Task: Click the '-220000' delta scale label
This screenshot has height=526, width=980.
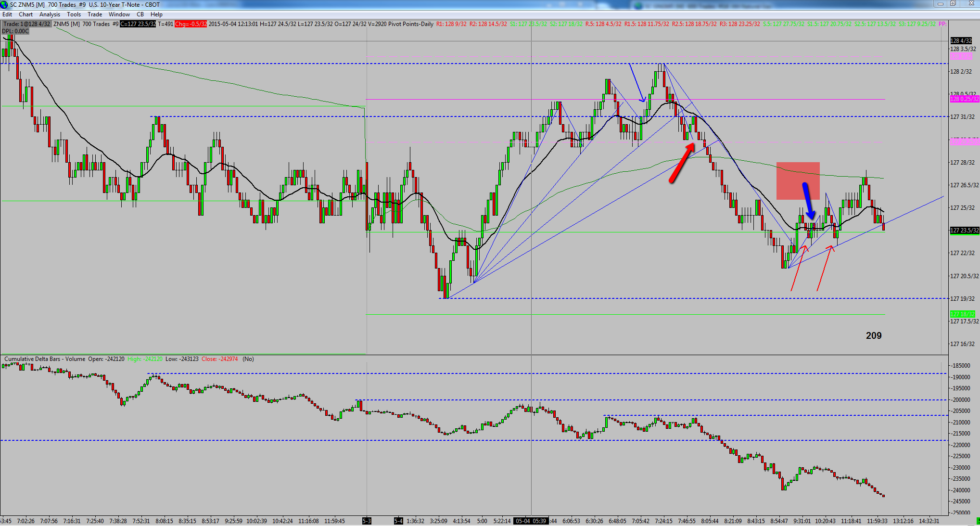Action: [961, 445]
